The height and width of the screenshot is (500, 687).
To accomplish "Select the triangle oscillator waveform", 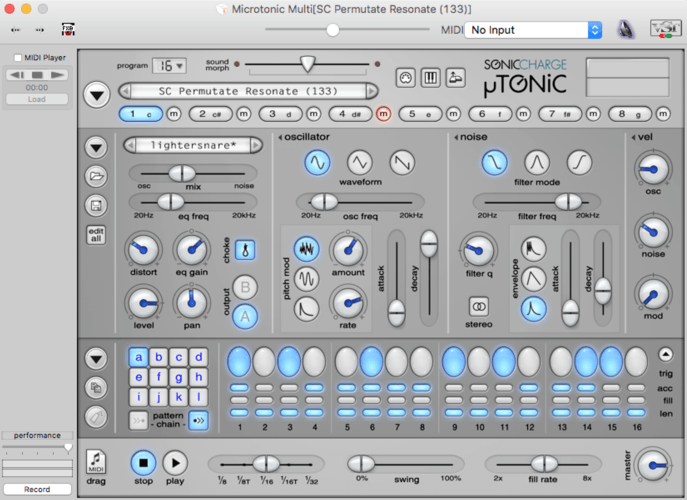I will pos(360,163).
